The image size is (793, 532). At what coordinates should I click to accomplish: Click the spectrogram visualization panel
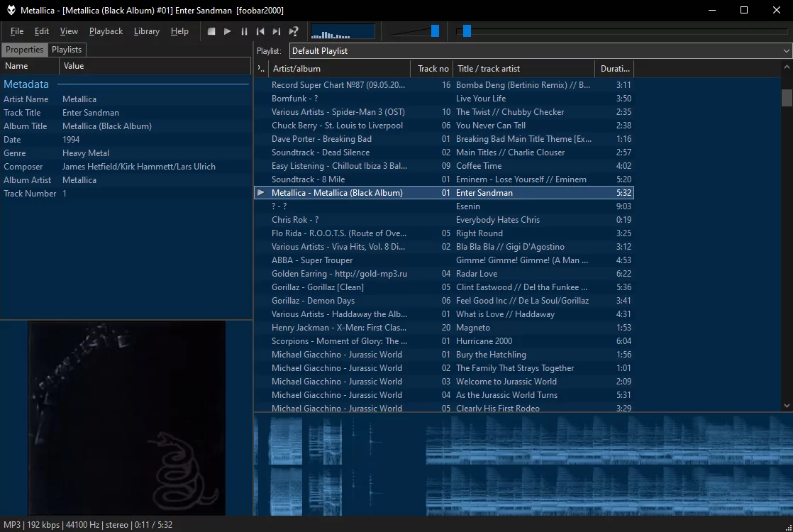(x=523, y=465)
